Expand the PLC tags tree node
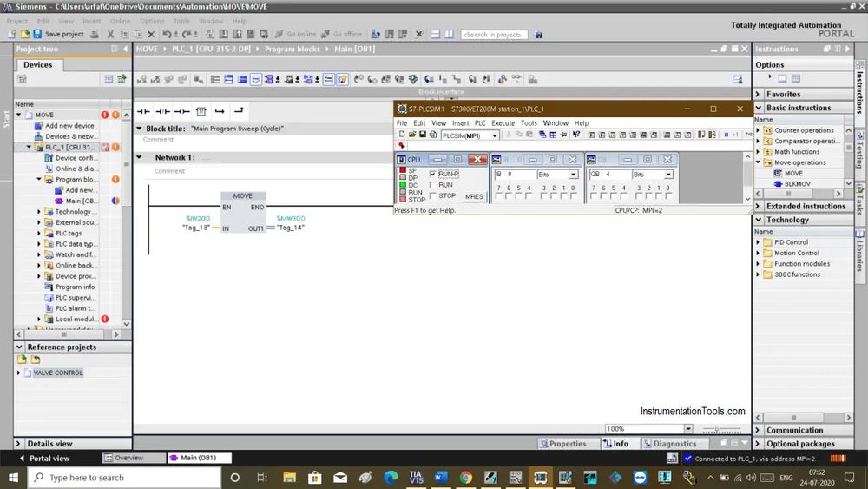This screenshot has height=489, width=868. pos(39,233)
